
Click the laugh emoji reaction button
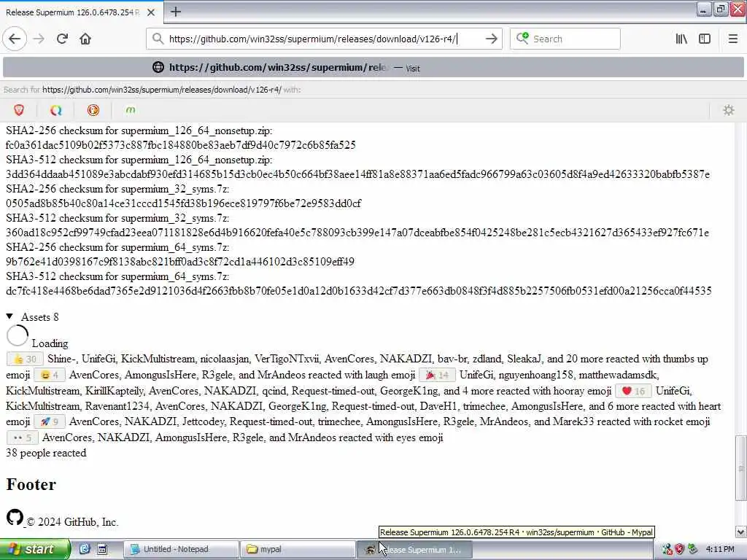[50, 376]
